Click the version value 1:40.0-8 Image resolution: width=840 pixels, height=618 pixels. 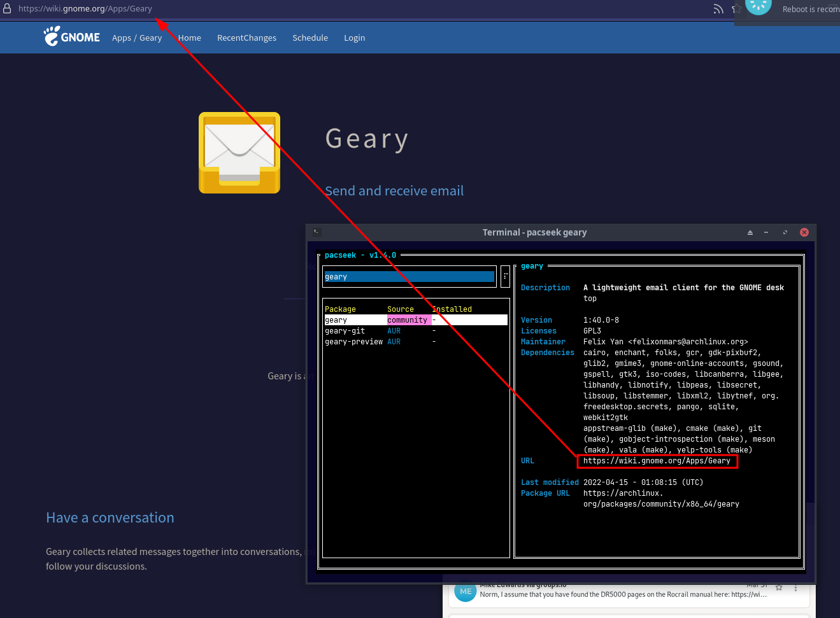pyautogui.click(x=601, y=320)
